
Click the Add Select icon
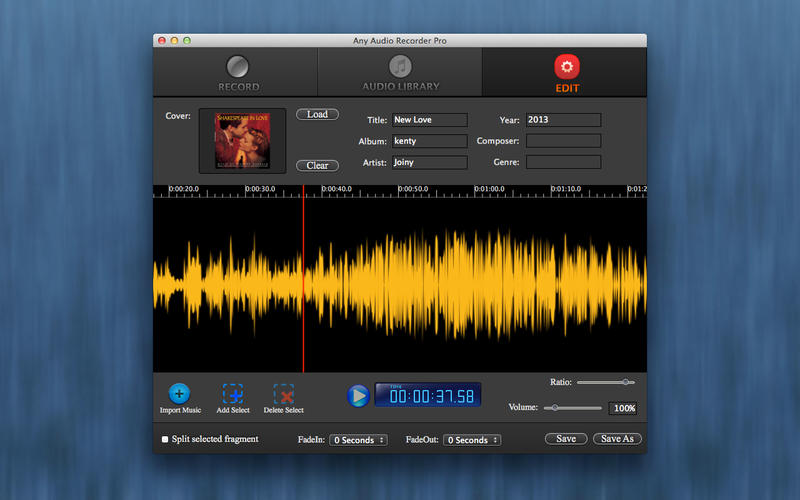coord(233,394)
